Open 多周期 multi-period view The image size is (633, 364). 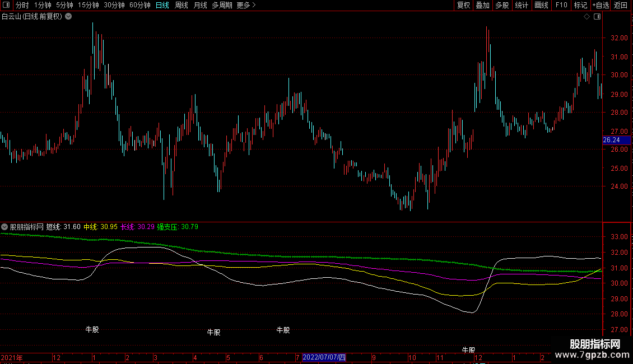pos(222,5)
